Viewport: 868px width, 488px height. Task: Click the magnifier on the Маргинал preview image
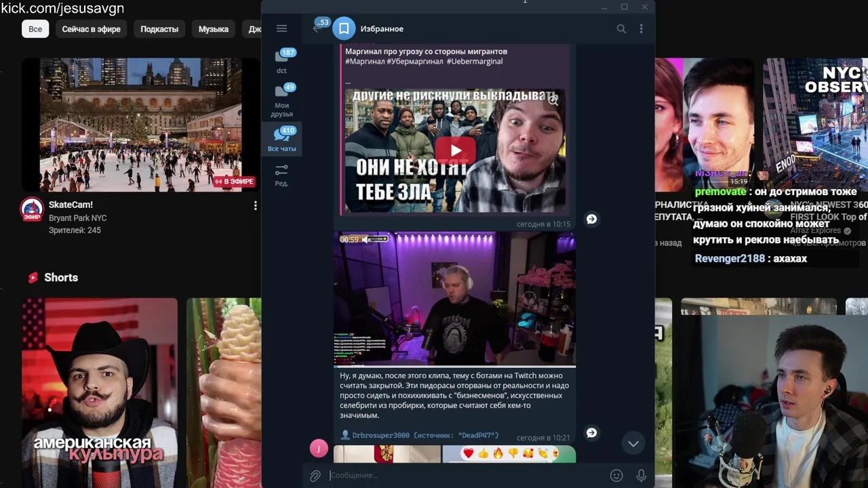pyautogui.click(x=553, y=101)
